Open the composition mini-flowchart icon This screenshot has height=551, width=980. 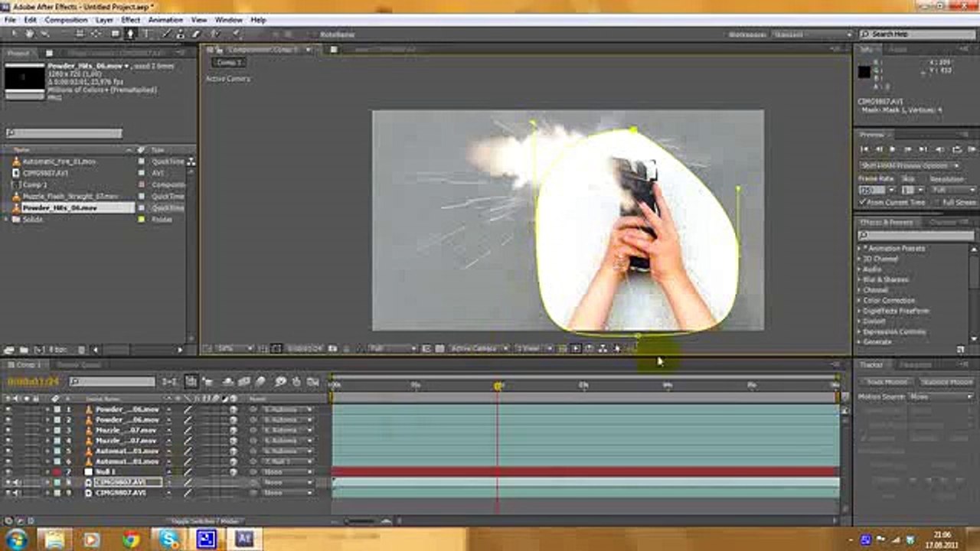(x=170, y=381)
